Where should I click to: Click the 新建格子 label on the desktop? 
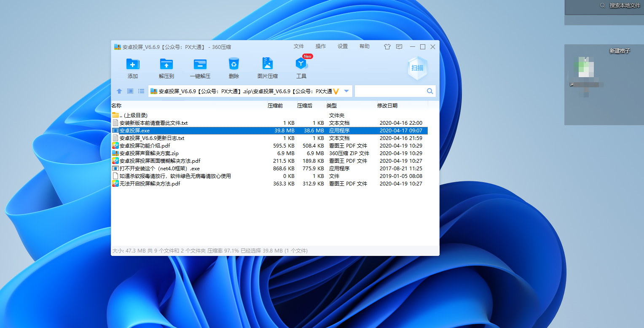click(x=620, y=51)
